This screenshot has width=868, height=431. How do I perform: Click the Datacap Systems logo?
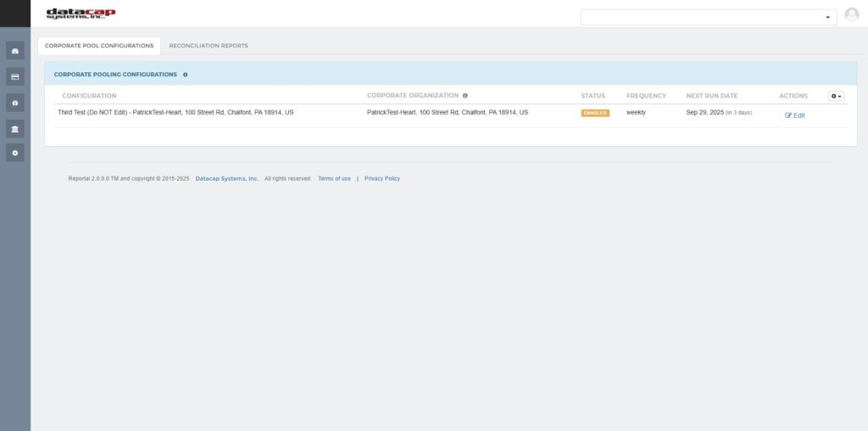coord(81,14)
